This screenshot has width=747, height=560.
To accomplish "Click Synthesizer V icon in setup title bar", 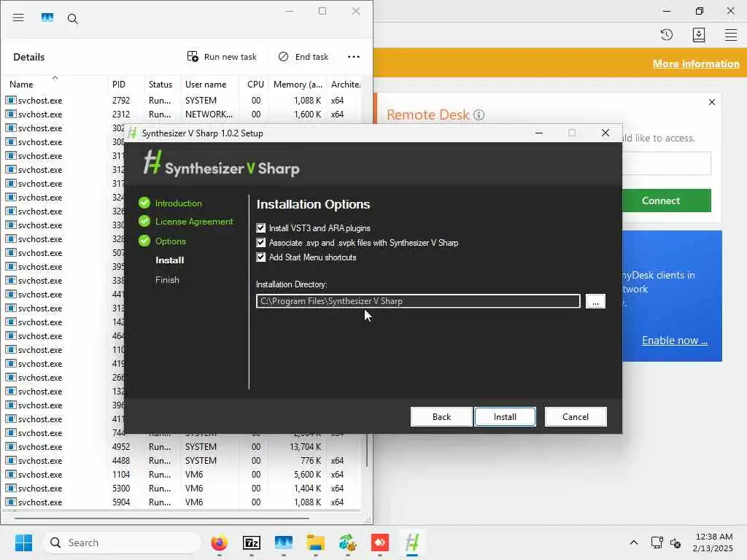I will pyautogui.click(x=133, y=133).
